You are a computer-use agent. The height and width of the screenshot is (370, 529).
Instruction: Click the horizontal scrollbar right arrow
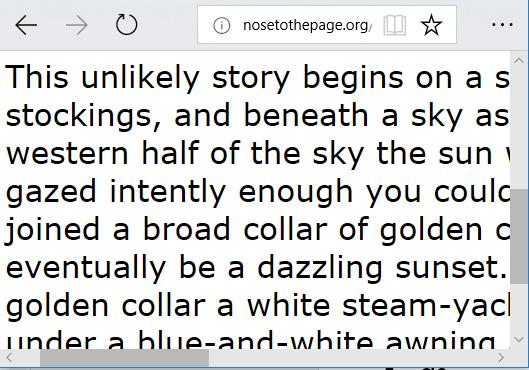501,358
